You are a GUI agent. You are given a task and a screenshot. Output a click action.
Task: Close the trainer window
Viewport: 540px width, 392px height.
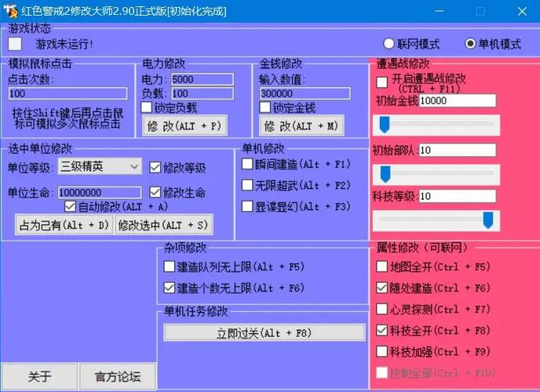click(x=522, y=11)
